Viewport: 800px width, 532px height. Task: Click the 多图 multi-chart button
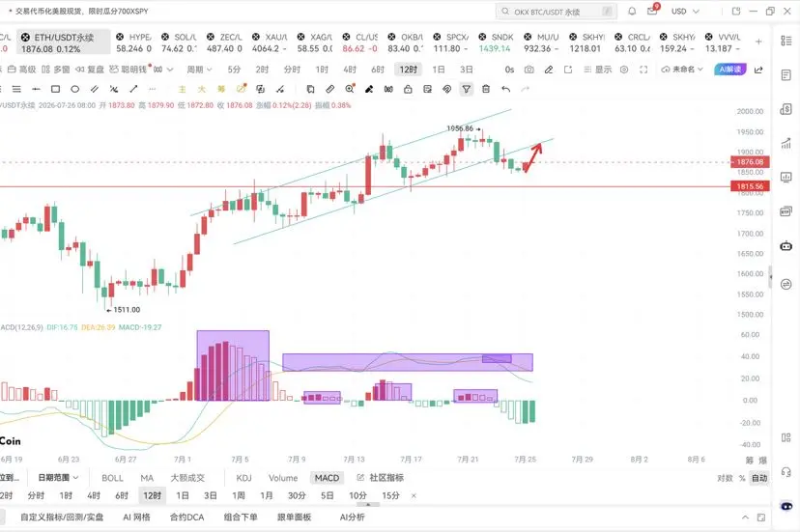tap(56, 70)
